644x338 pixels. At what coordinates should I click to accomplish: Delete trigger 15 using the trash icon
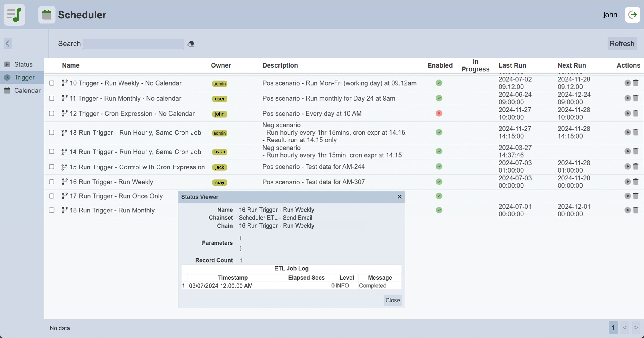pyautogui.click(x=636, y=167)
